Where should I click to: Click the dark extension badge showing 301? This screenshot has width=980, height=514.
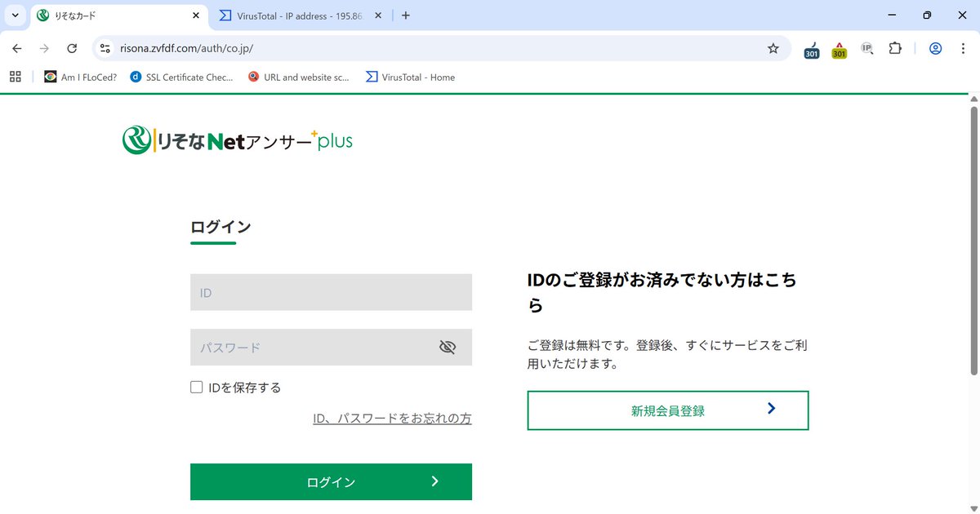pyautogui.click(x=812, y=49)
